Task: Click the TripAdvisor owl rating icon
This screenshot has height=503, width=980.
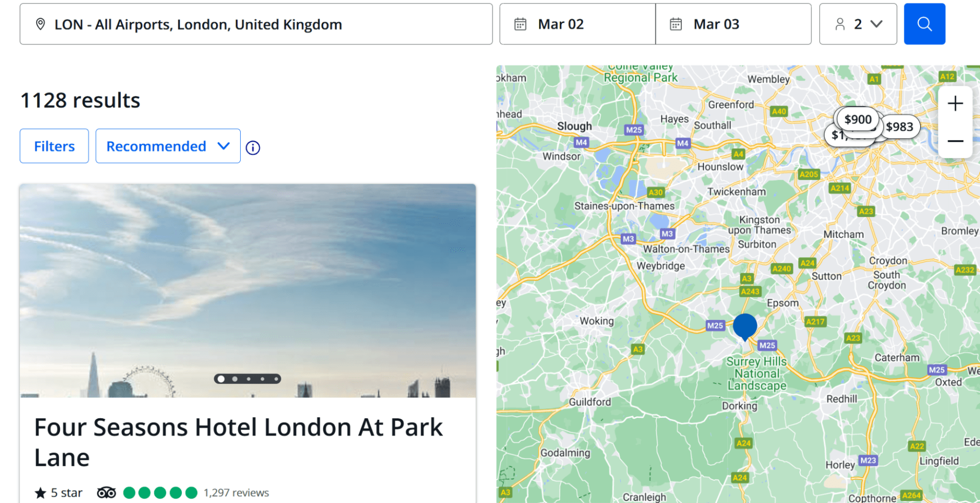Action: pyautogui.click(x=106, y=493)
